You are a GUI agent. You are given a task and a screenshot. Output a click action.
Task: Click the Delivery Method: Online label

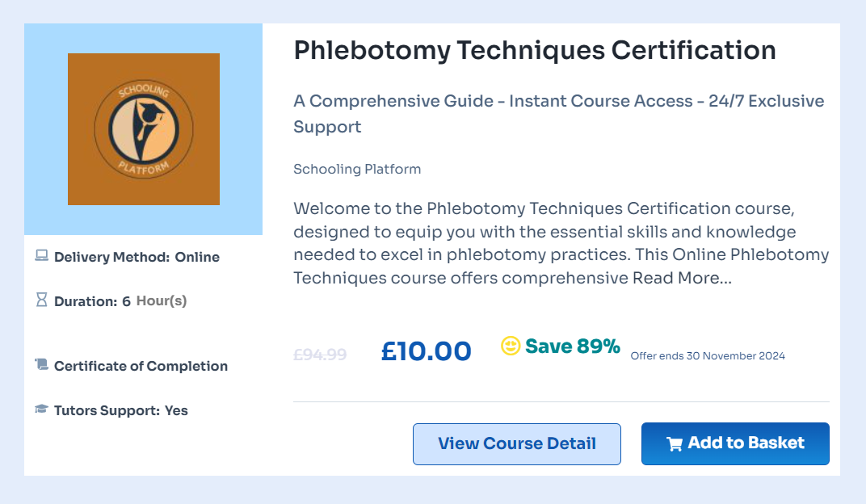(x=137, y=257)
